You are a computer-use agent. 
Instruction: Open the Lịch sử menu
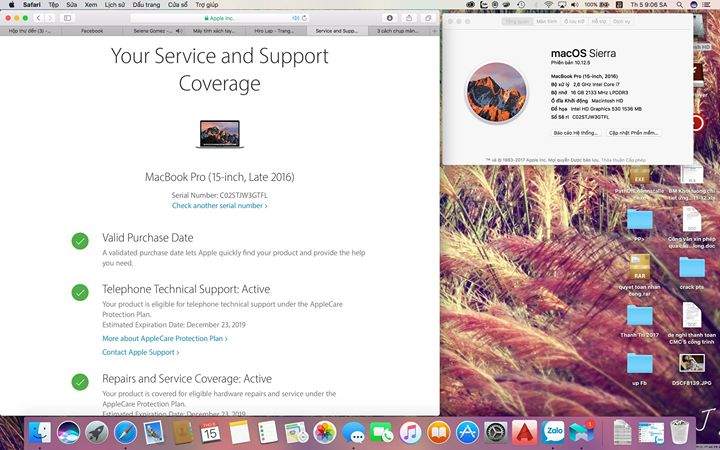114,5
